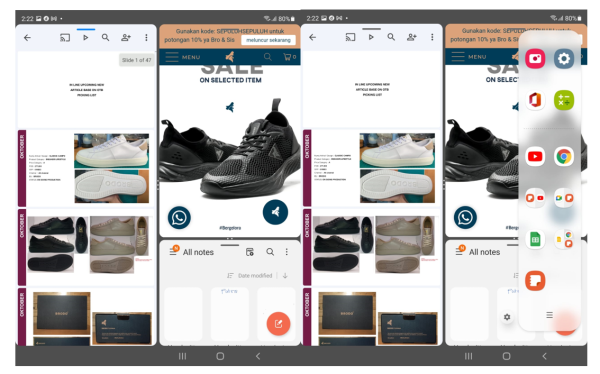Viewport: 600px width, 374px height.
Task: Tap blue split-window handle above left Slides
Action: (x=86, y=29)
